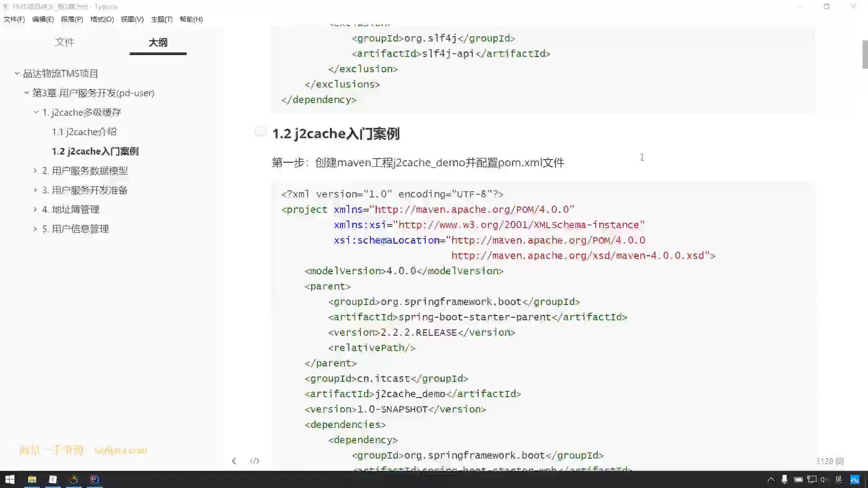Show hidden system tray icons
This screenshot has width=868, height=488.
pos(771,479)
